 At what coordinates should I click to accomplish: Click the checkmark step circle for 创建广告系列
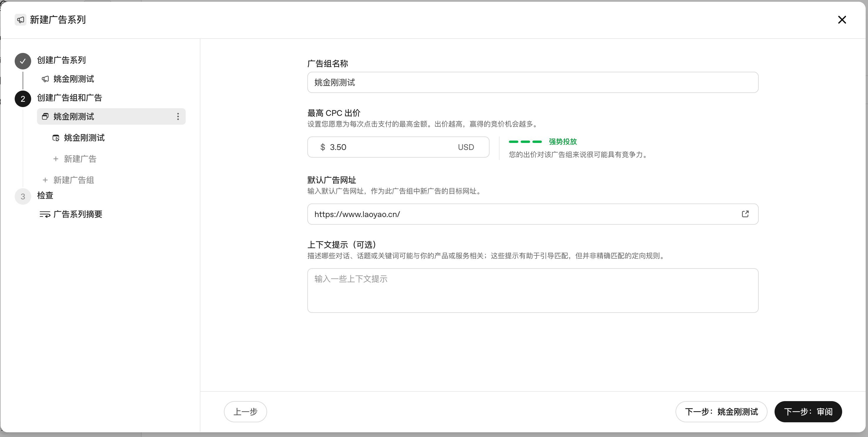[23, 61]
